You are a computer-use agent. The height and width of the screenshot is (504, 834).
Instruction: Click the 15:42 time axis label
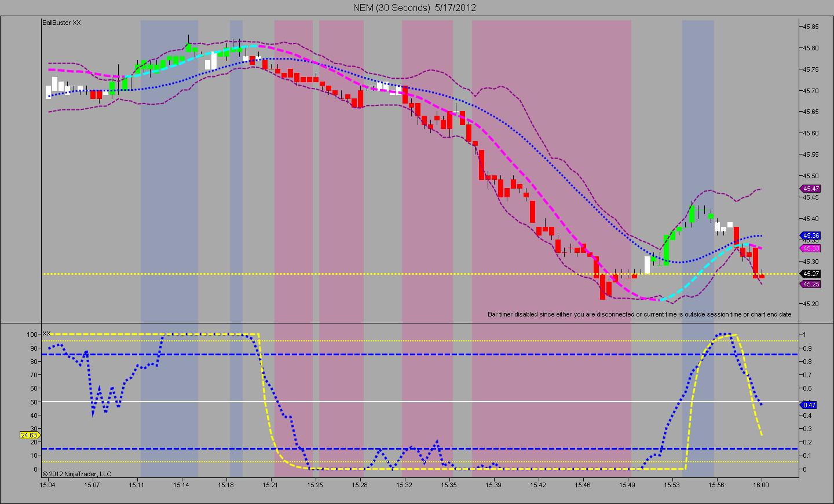[x=538, y=485]
